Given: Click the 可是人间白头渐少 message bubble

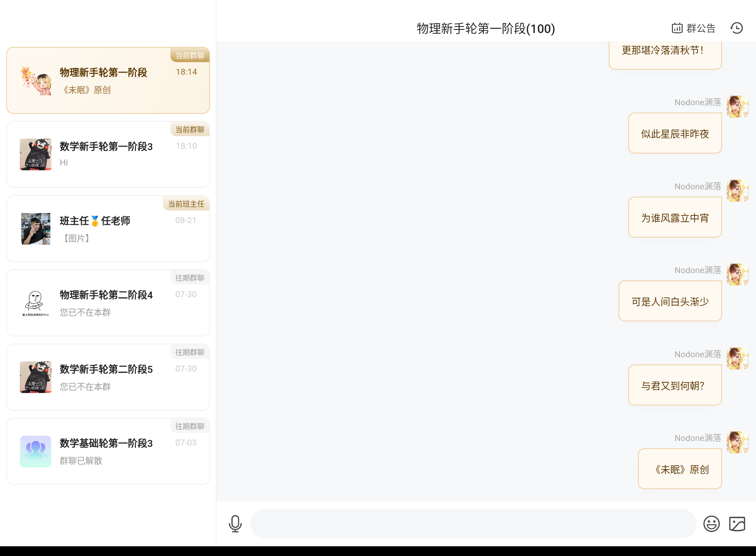Looking at the screenshot, I should pyautogui.click(x=670, y=301).
